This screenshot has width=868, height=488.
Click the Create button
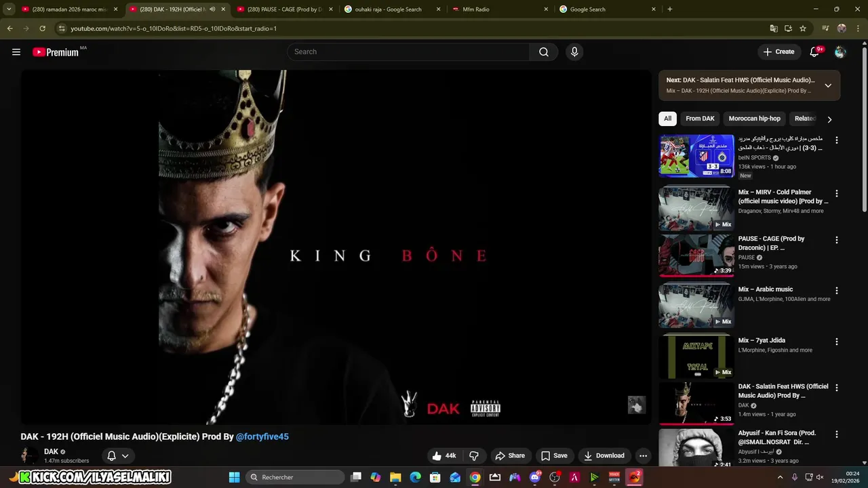pos(778,52)
